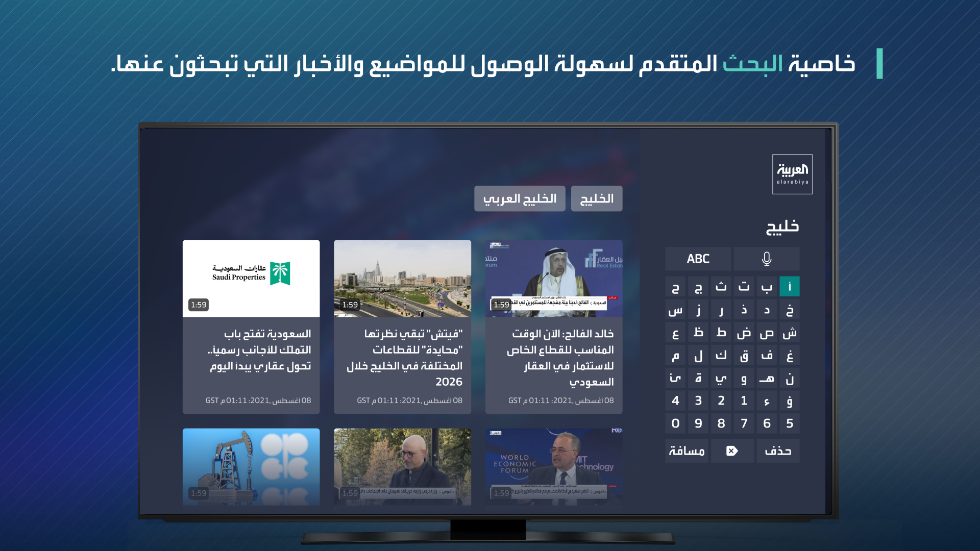
Task: Tap the number 8 key
Action: coord(721,423)
